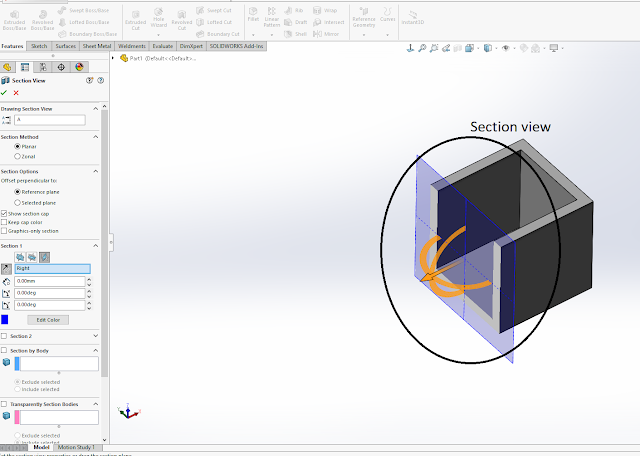Click the Previous View icon
Image resolution: width=640 pixels, height=456 pixels.
click(446, 48)
